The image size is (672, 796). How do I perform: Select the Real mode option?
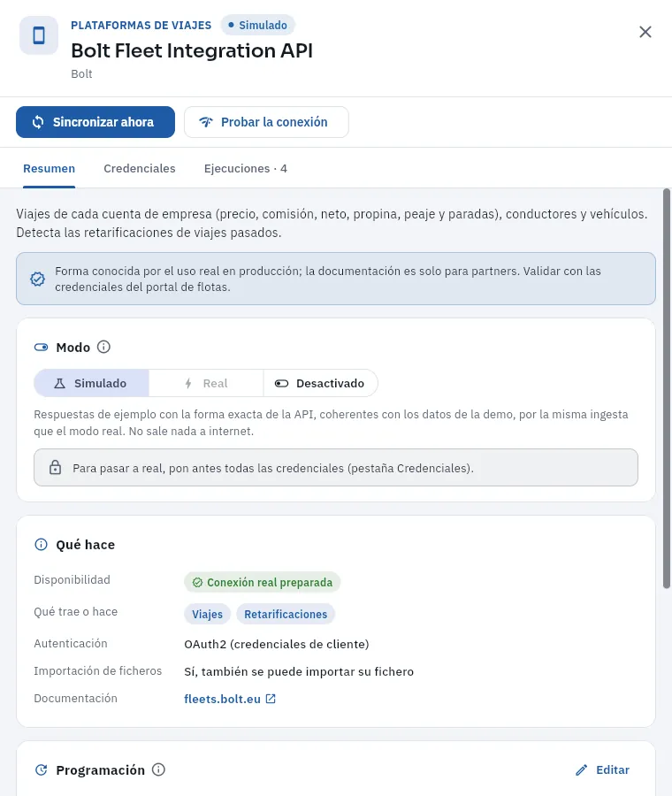pyautogui.click(x=206, y=383)
